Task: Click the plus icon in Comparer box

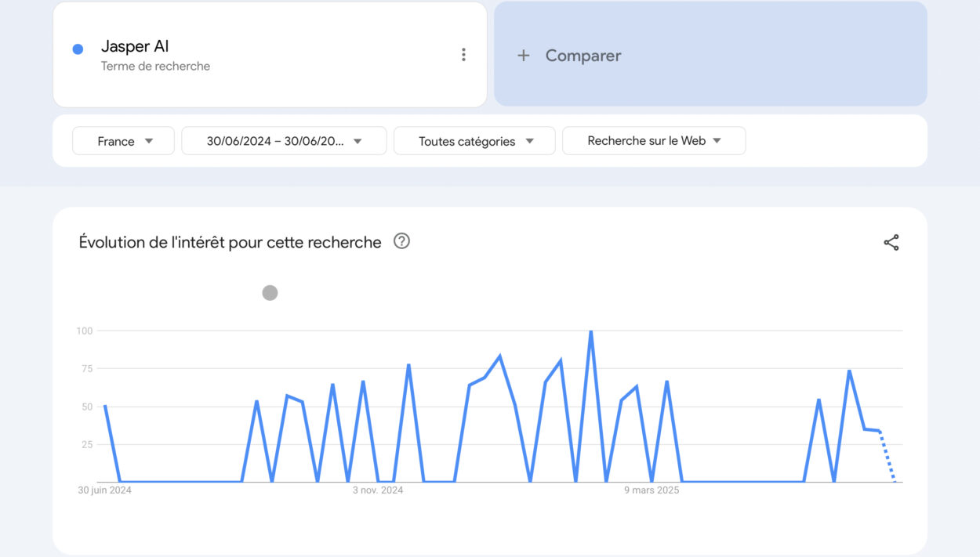Action: [524, 56]
